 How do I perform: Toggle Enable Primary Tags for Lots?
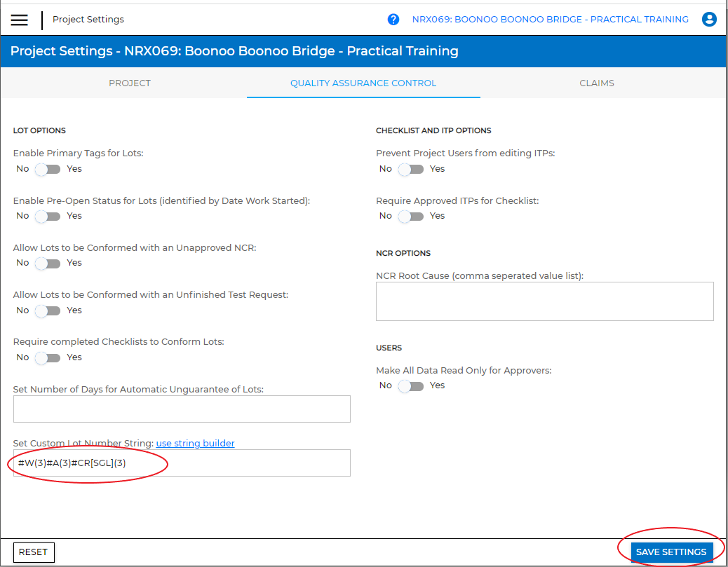click(48, 169)
